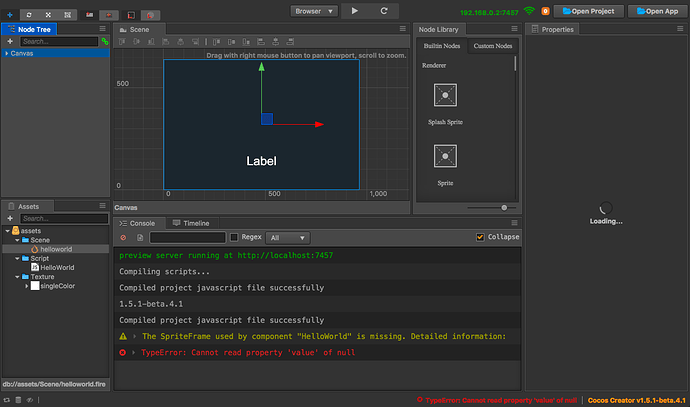Open the Node Library panel menu
The height and width of the screenshot is (407, 690).
[514, 29]
